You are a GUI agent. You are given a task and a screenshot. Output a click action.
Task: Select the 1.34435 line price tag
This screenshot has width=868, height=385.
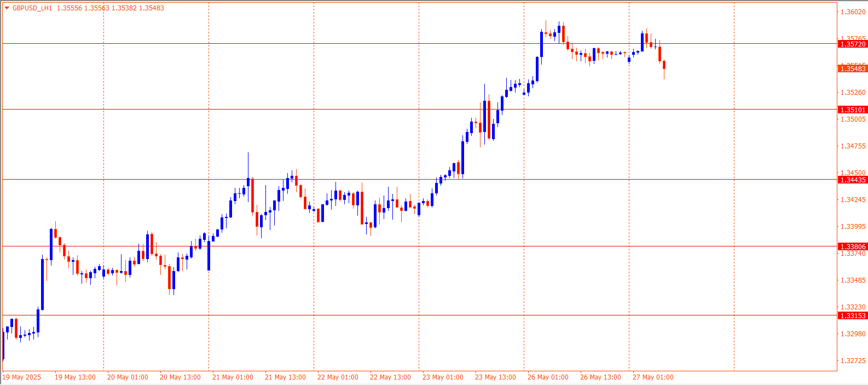pos(853,180)
